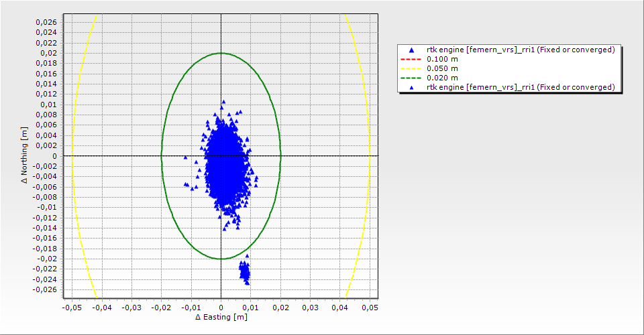644x335 pixels.
Task: Click the -0,05 tick label on Easting axis
Action: coord(72,307)
